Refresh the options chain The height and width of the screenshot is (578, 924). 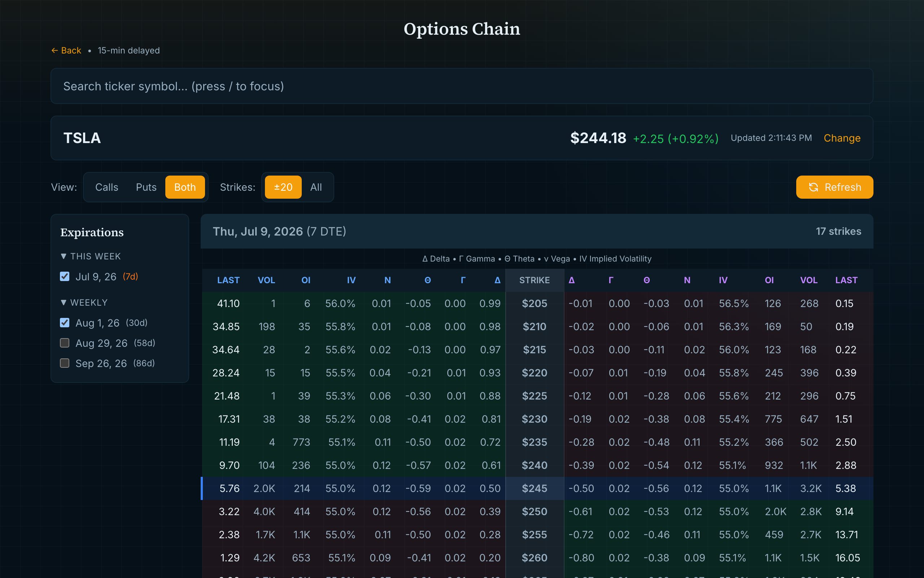pyautogui.click(x=834, y=187)
